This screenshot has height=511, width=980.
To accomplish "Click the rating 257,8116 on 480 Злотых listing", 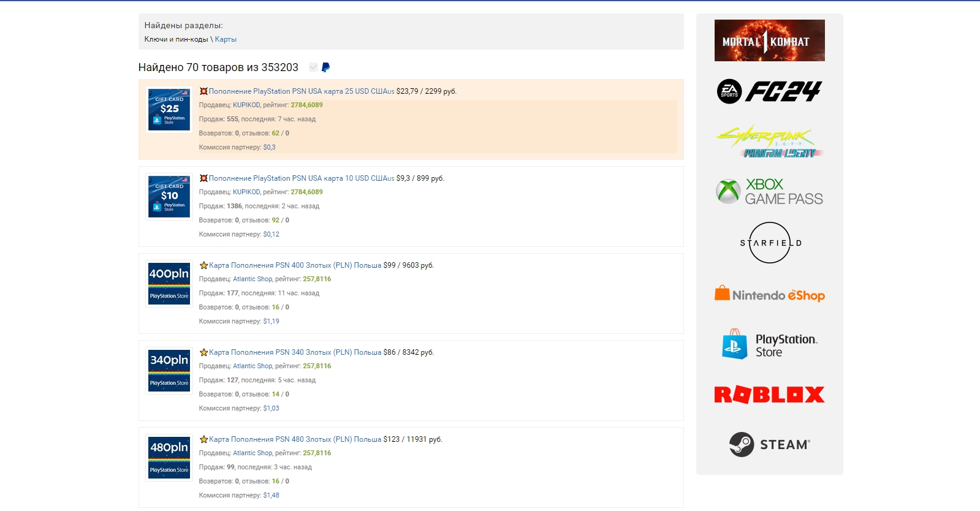I will pos(317,453).
